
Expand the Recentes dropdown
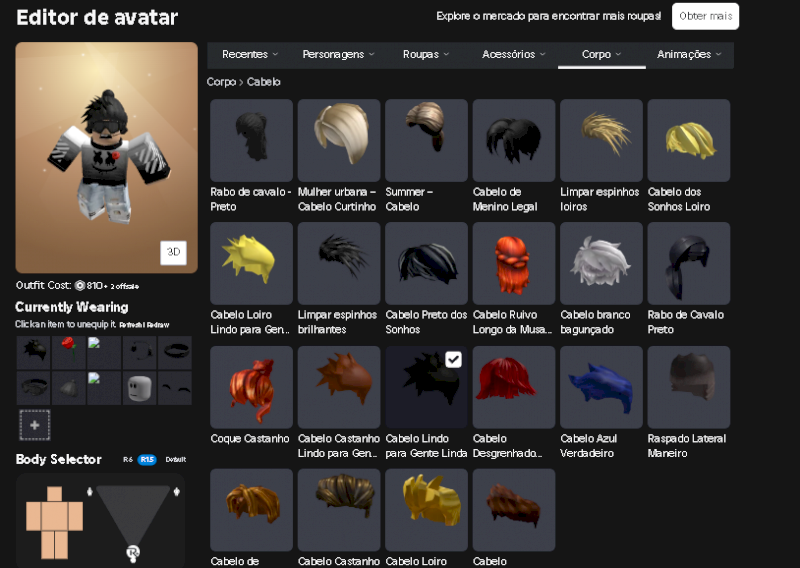tap(250, 54)
